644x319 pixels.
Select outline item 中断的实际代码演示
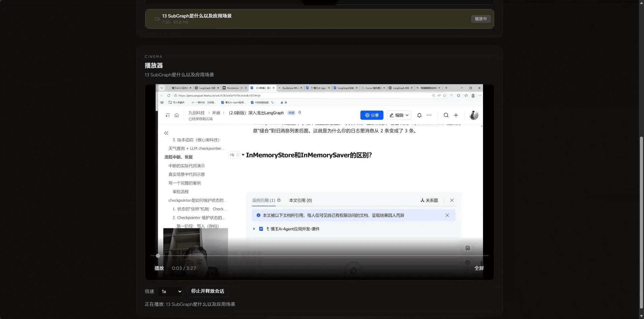pyautogui.click(x=187, y=166)
